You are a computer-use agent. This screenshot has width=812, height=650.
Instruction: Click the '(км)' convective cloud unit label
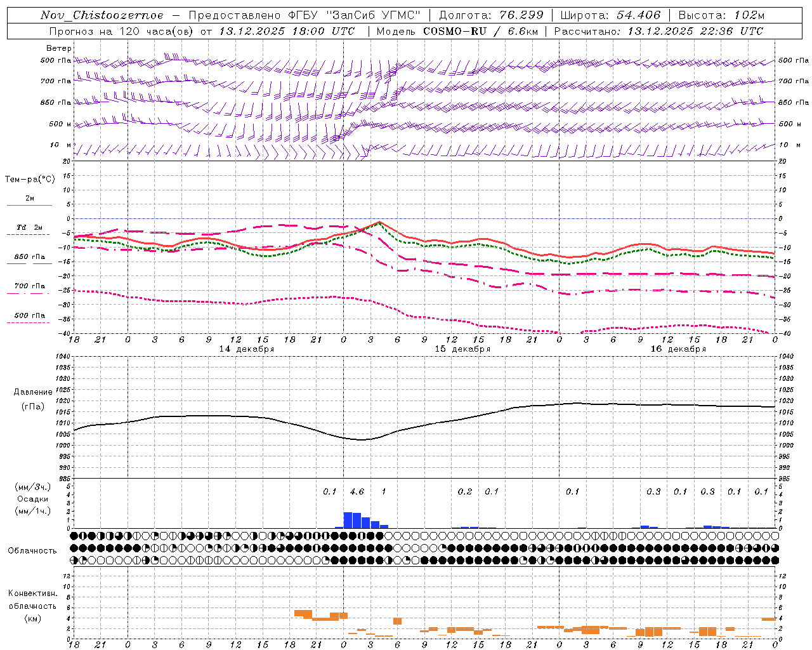click(x=33, y=618)
